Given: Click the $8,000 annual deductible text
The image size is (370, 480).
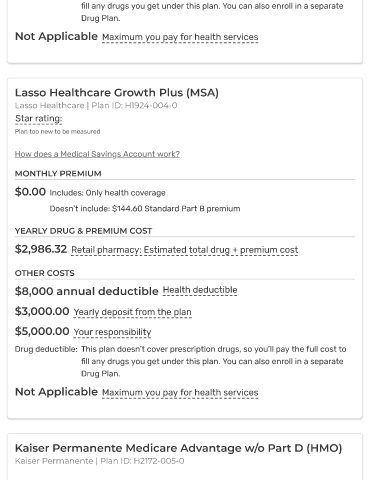Looking at the screenshot, I should [87, 291].
